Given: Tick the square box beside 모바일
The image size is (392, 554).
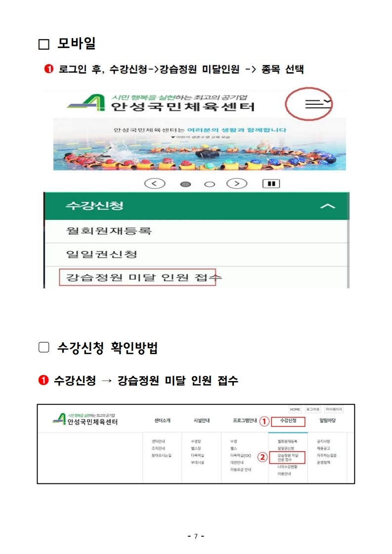Looking at the screenshot, I should coord(44,44).
